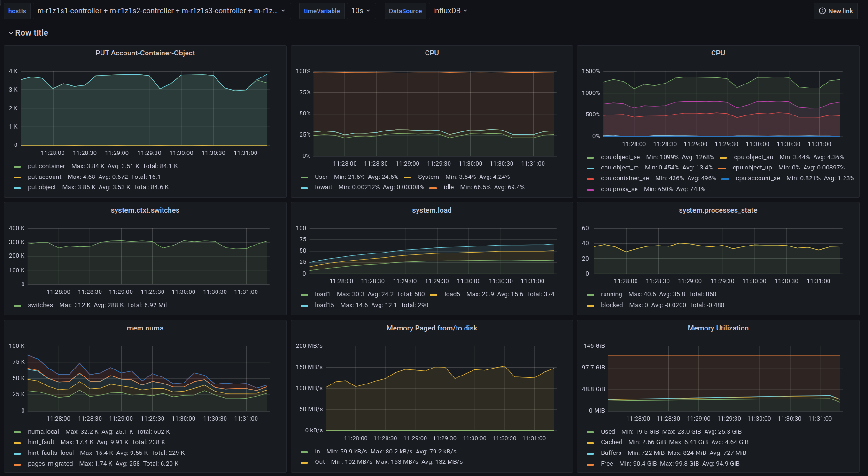Click the Buffers blue legend color marker
This screenshot has height=476, width=868.
coord(590,453)
